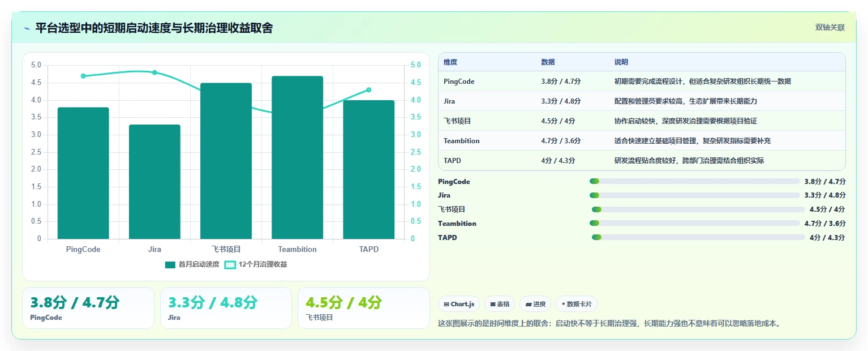
Task: Click the Teambition progress bar
Action: 695,224
